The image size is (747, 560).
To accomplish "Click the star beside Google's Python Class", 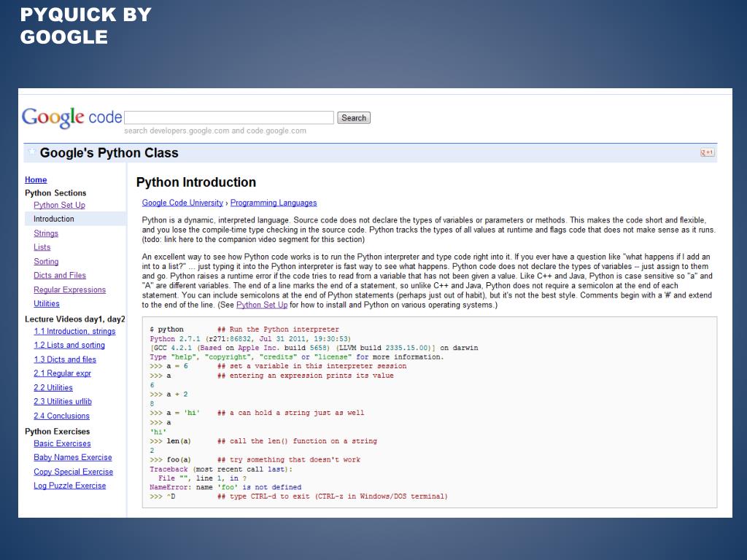I will 32,152.
